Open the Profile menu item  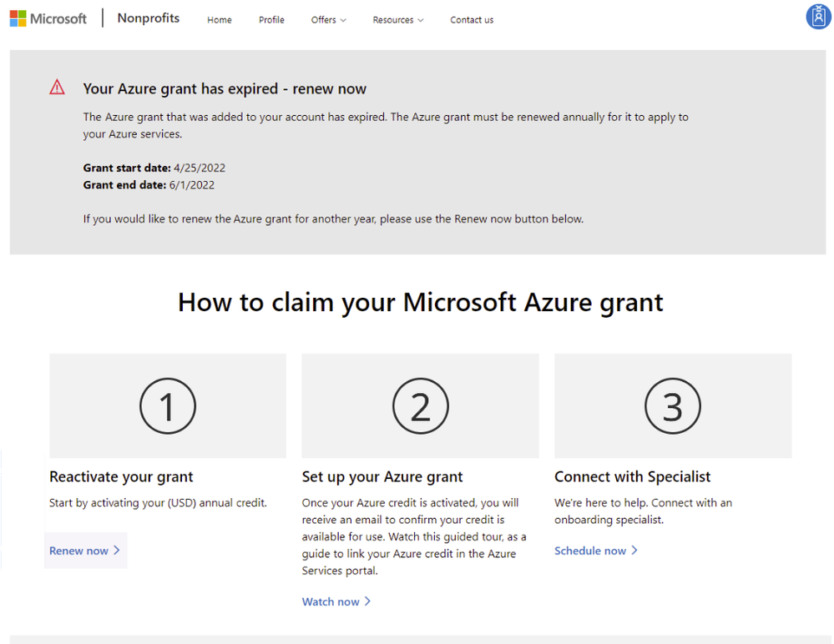click(x=271, y=20)
